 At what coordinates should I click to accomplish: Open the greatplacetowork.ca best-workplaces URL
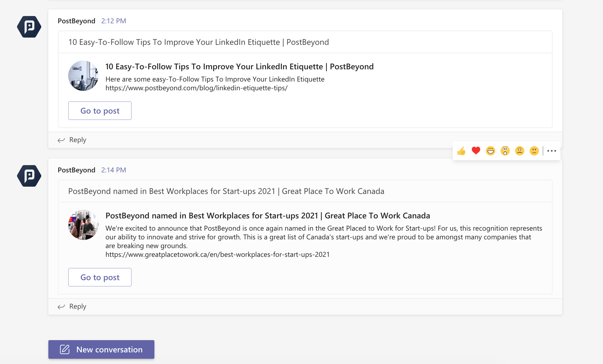click(x=218, y=255)
